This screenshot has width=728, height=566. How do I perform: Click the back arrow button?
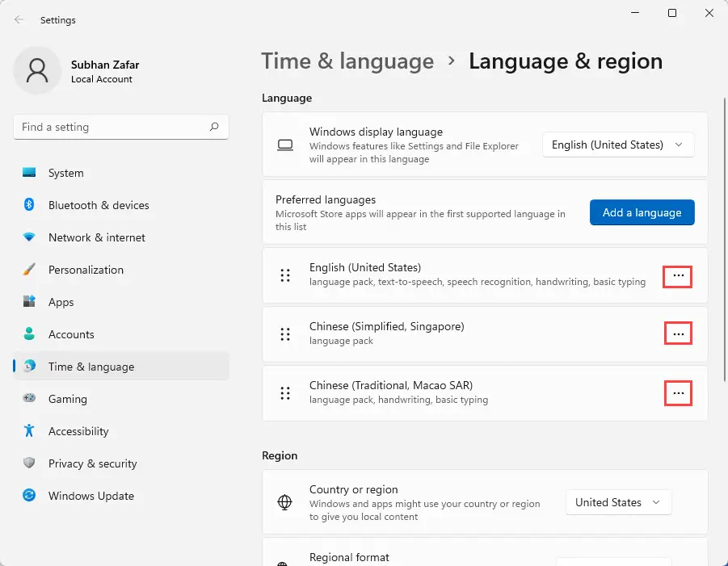(x=18, y=19)
